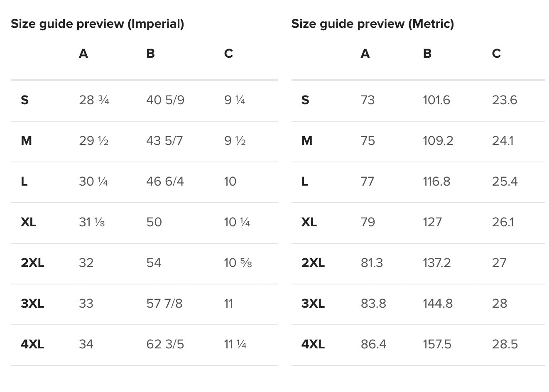Select the 101.6 metric value

tap(436, 100)
